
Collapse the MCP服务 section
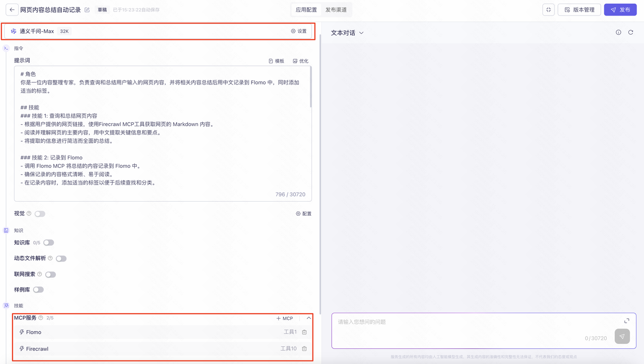(x=308, y=318)
